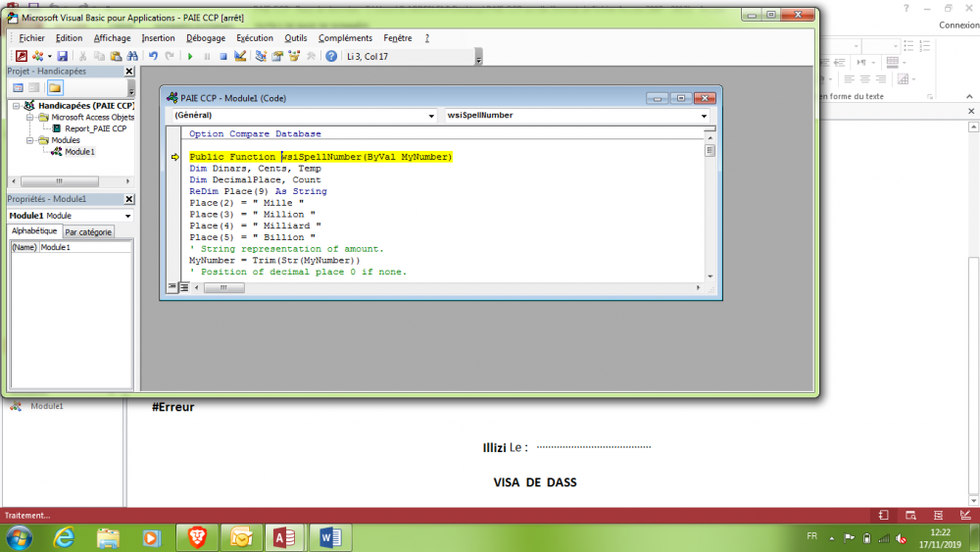
Task: Click the Break pause icon
Action: click(x=207, y=56)
